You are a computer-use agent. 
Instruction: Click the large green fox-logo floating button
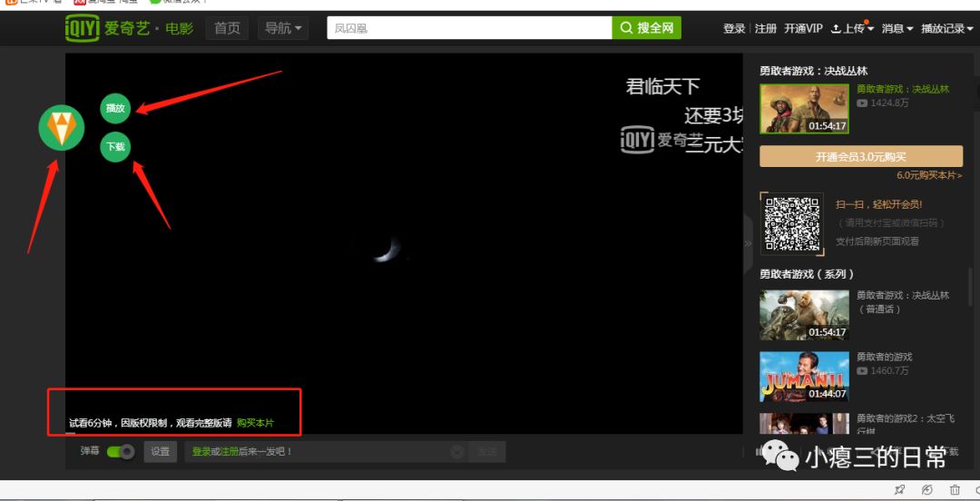click(62, 128)
